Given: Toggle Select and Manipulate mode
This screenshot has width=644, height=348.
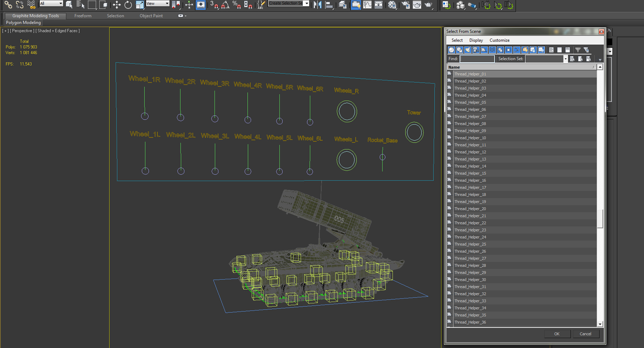Looking at the screenshot, I should click(x=189, y=4).
